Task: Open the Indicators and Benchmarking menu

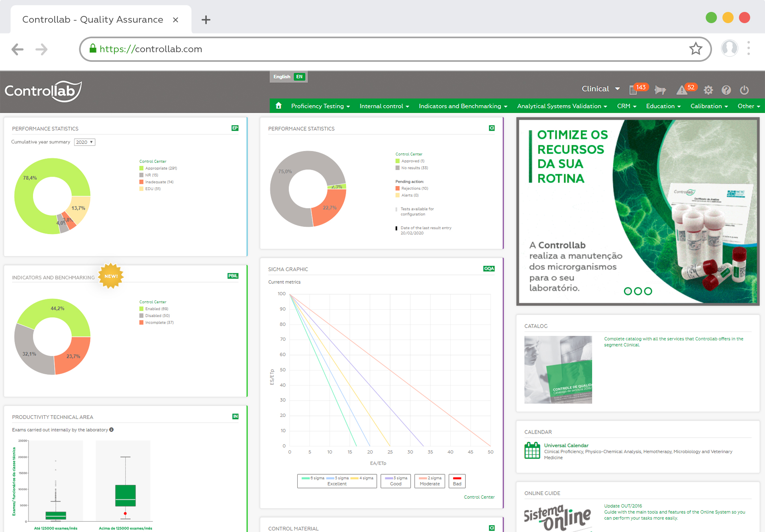Action: (463, 106)
